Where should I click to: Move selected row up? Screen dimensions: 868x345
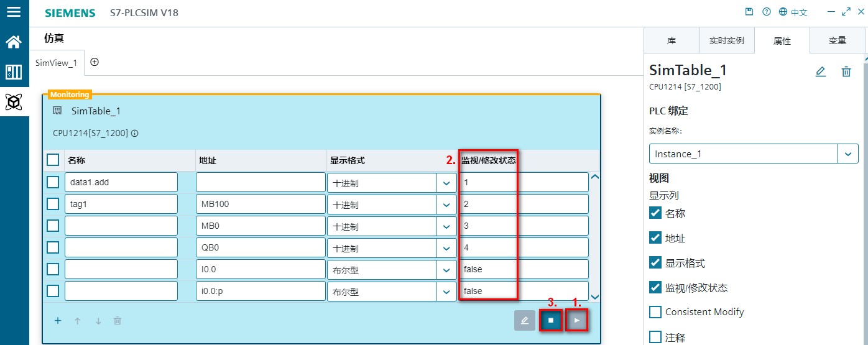(x=78, y=321)
